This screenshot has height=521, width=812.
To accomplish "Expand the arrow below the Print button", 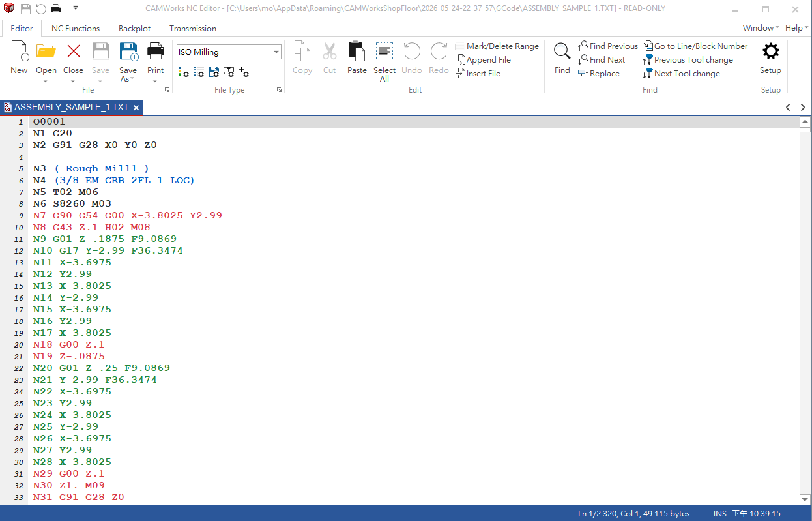I will click(155, 81).
